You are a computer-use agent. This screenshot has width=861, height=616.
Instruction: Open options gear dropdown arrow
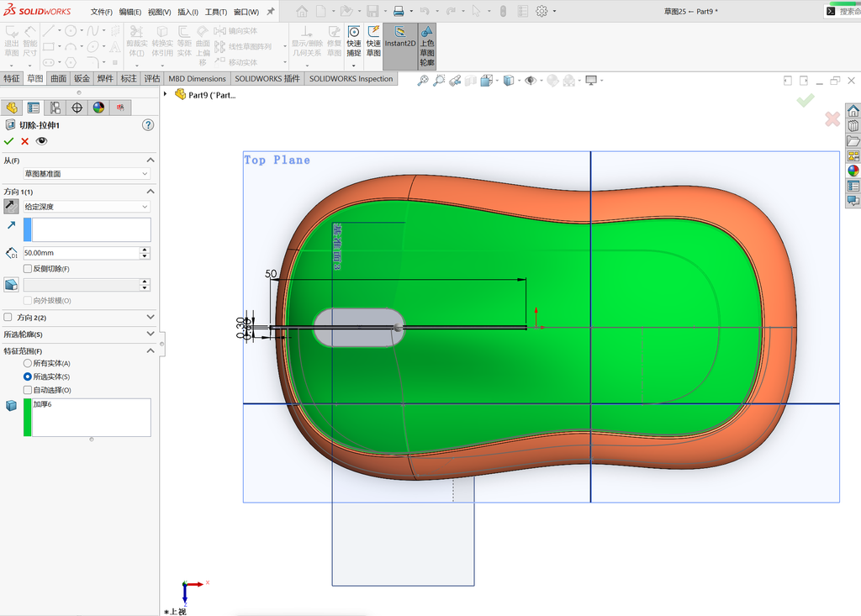(554, 12)
